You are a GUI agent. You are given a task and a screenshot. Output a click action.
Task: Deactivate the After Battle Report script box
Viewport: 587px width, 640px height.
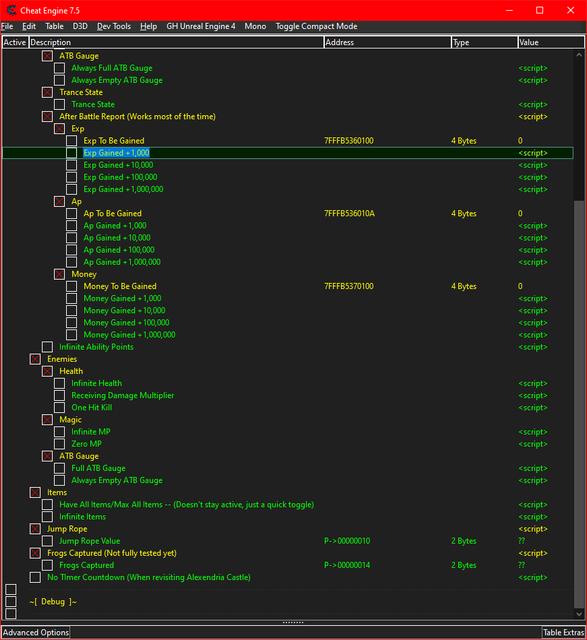47,117
